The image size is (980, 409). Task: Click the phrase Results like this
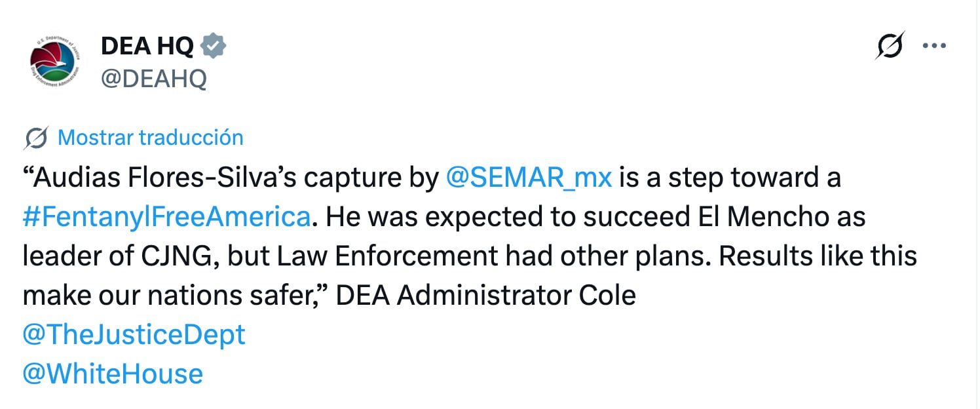point(818,256)
